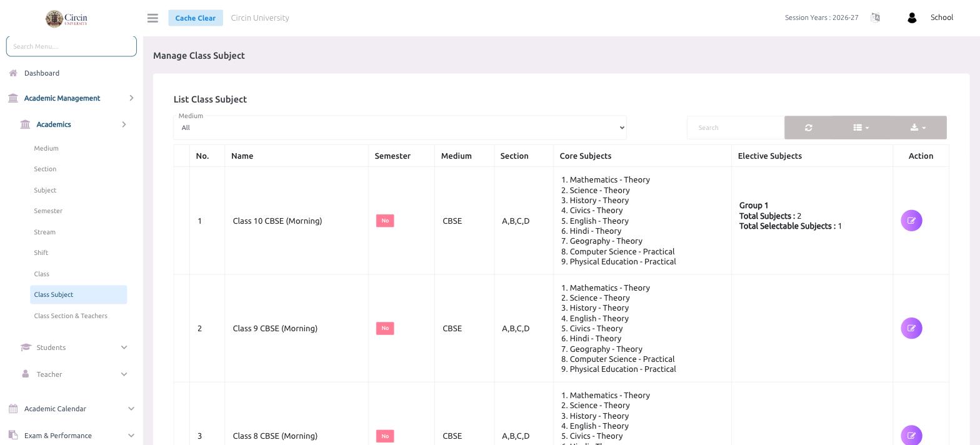Expand the Academic Management chevron

(x=131, y=98)
